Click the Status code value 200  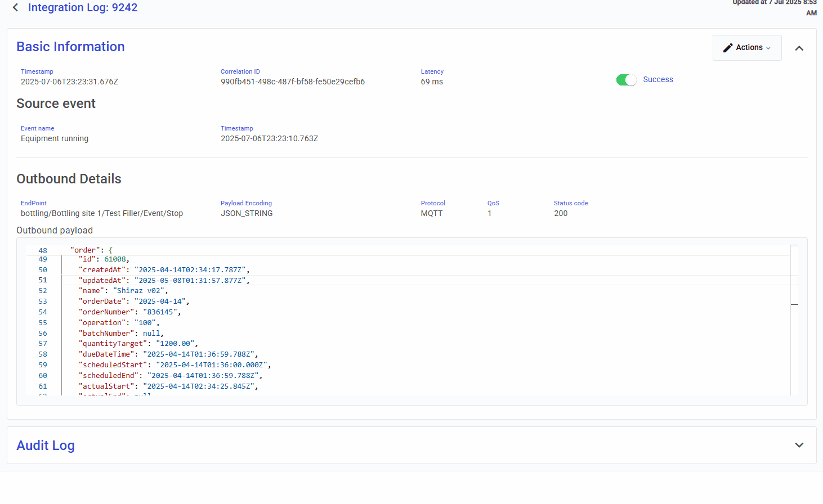561,213
